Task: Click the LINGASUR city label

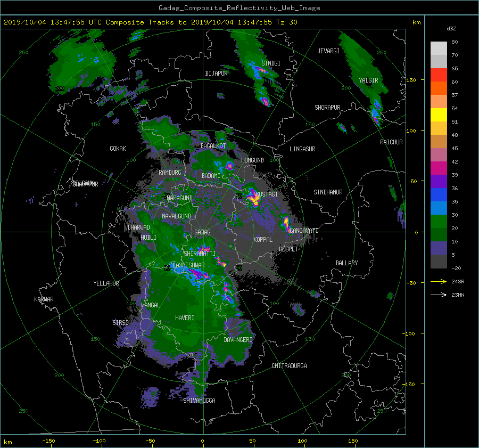Action: pos(302,149)
